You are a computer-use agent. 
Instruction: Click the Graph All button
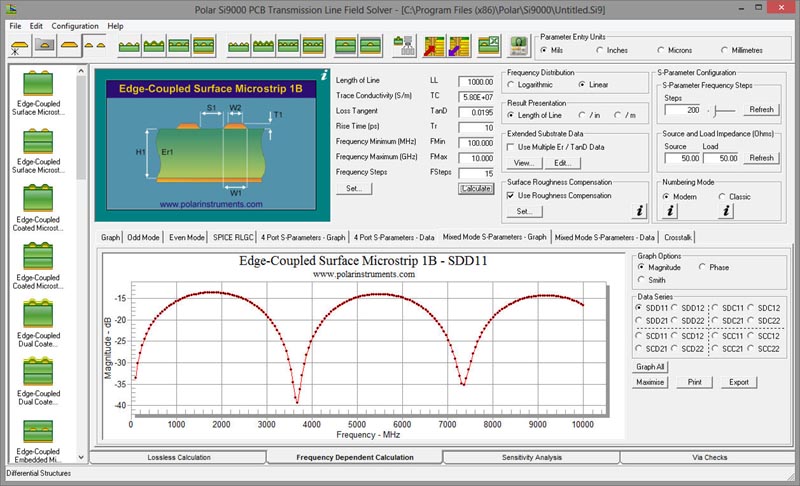[650, 367]
